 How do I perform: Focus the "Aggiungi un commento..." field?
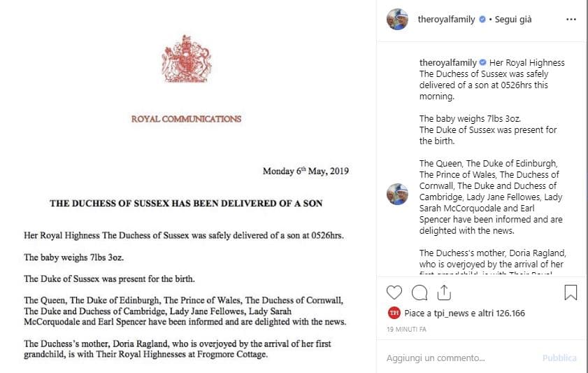[x=454, y=358]
